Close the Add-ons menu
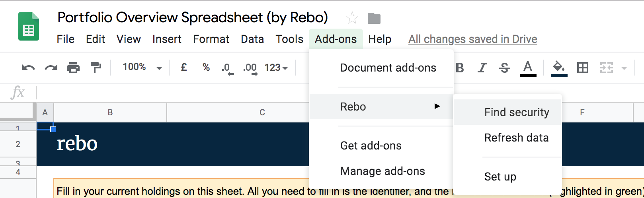This screenshot has width=644, height=198. [x=336, y=39]
